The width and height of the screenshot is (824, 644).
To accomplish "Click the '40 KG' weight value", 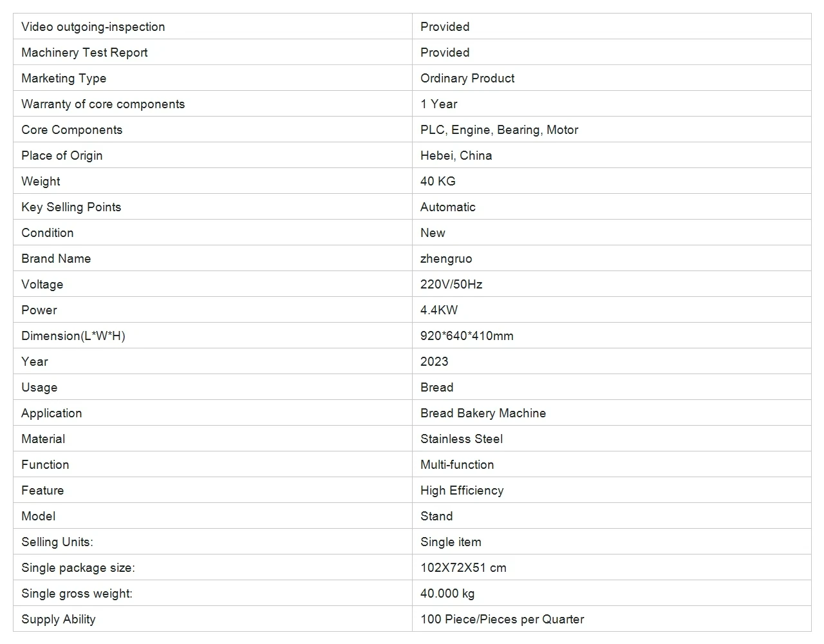I will (x=438, y=181).
